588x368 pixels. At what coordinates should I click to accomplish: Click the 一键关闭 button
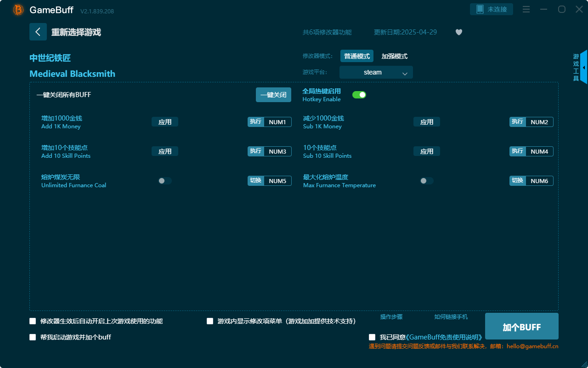[273, 94]
